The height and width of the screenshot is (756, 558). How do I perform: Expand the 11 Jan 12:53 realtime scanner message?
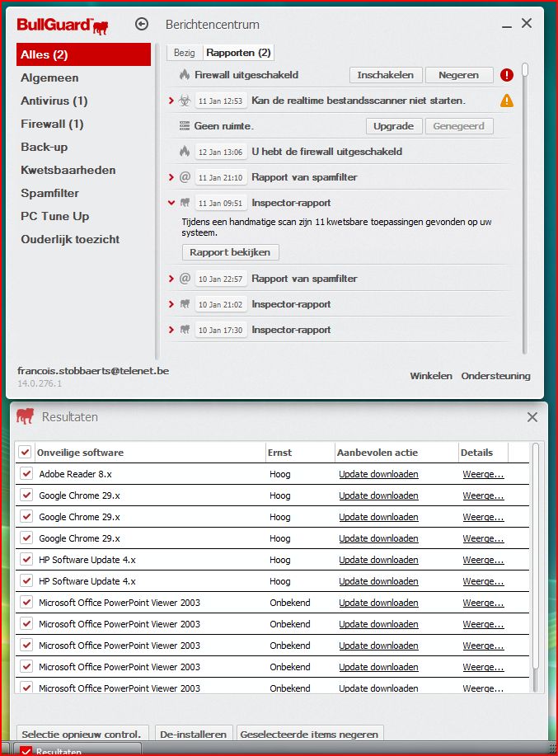coord(171,101)
